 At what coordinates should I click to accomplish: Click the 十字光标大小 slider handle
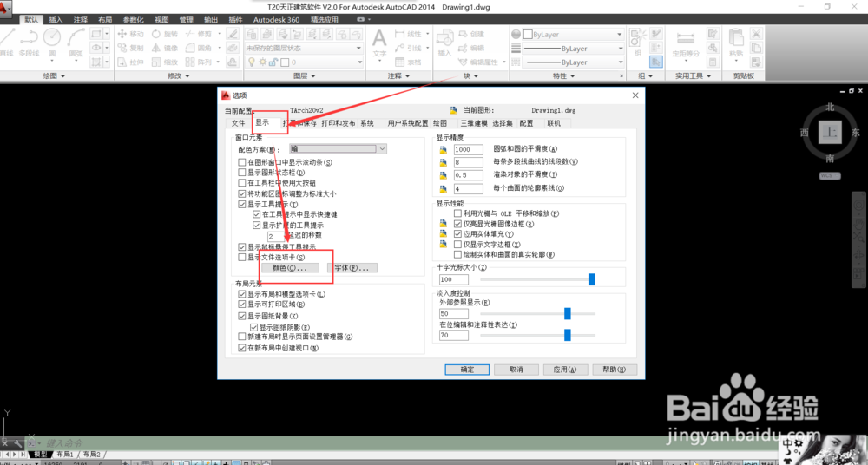591,279
